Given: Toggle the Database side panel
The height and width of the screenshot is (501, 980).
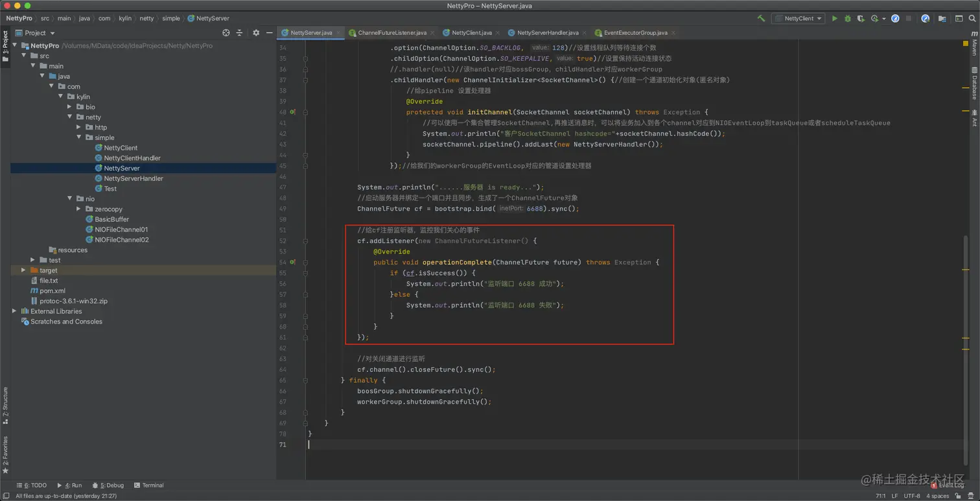Looking at the screenshot, I should coord(974,83).
